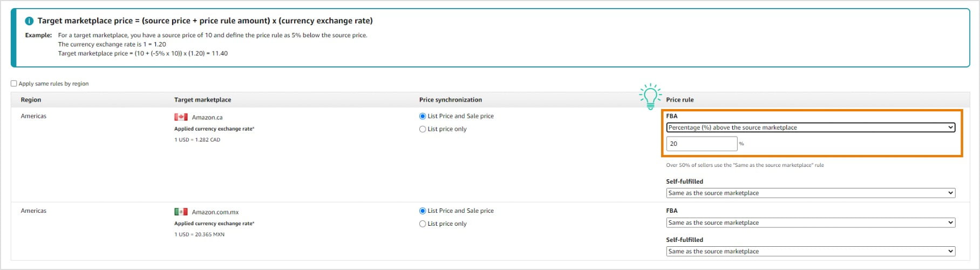The width and height of the screenshot is (980, 270).
Task: Select List price only for Amazon.com.mx
Action: [423, 224]
